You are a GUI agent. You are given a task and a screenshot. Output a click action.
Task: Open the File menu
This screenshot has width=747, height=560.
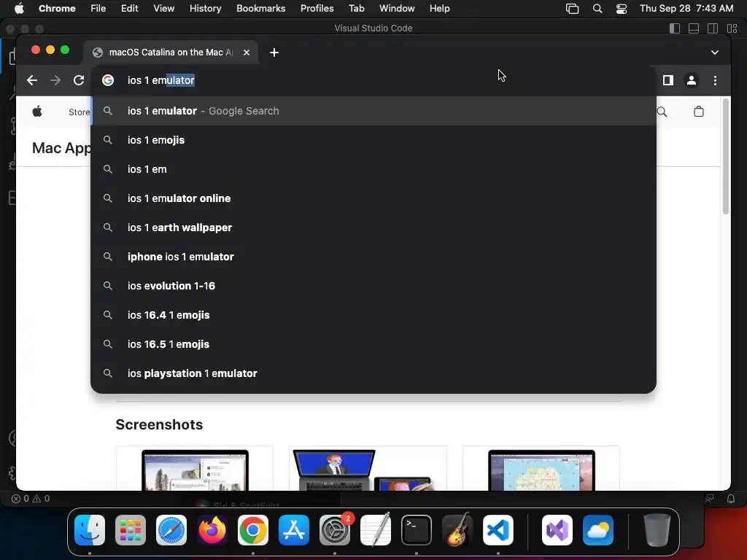coord(98,9)
